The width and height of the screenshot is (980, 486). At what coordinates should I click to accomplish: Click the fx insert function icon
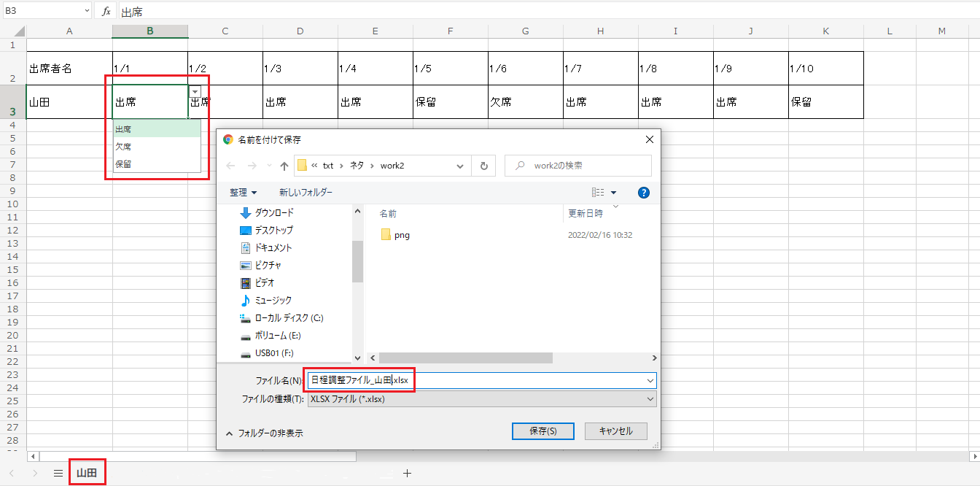(x=106, y=11)
